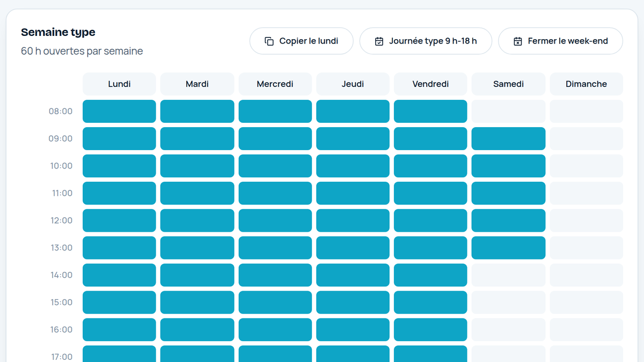This screenshot has height=362, width=644.
Task: Click the 10:00 time label
Action: [x=61, y=166]
